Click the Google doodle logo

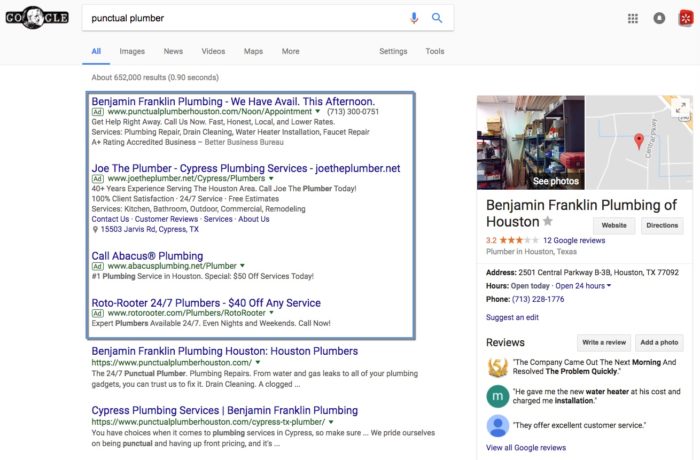[37, 18]
